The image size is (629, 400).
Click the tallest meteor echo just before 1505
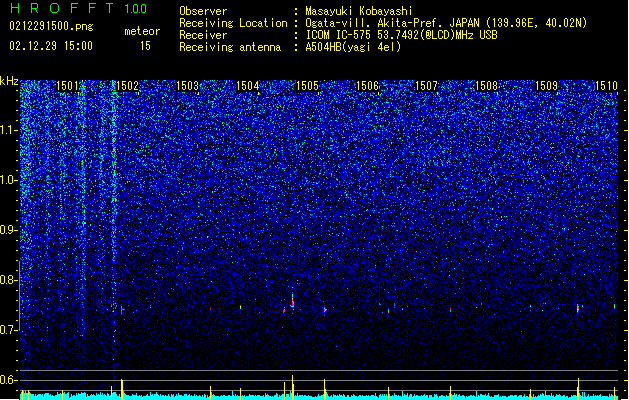(292, 300)
